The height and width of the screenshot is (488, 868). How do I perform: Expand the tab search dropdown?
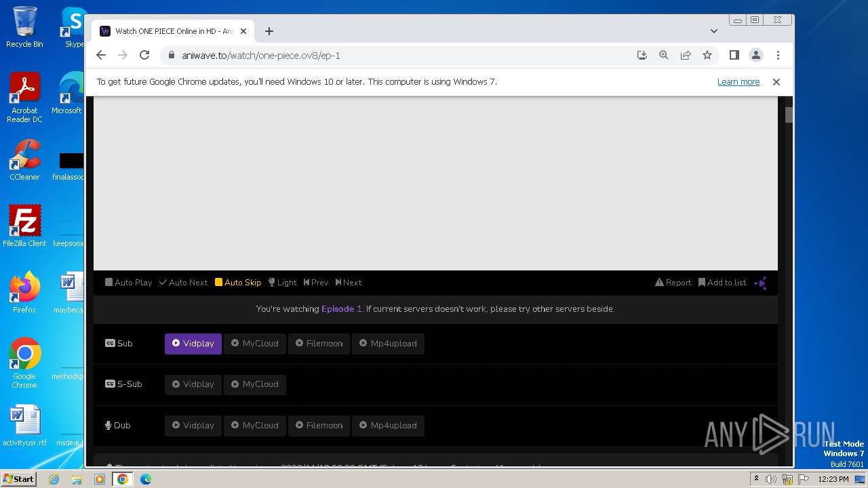click(x=714, y=31)
